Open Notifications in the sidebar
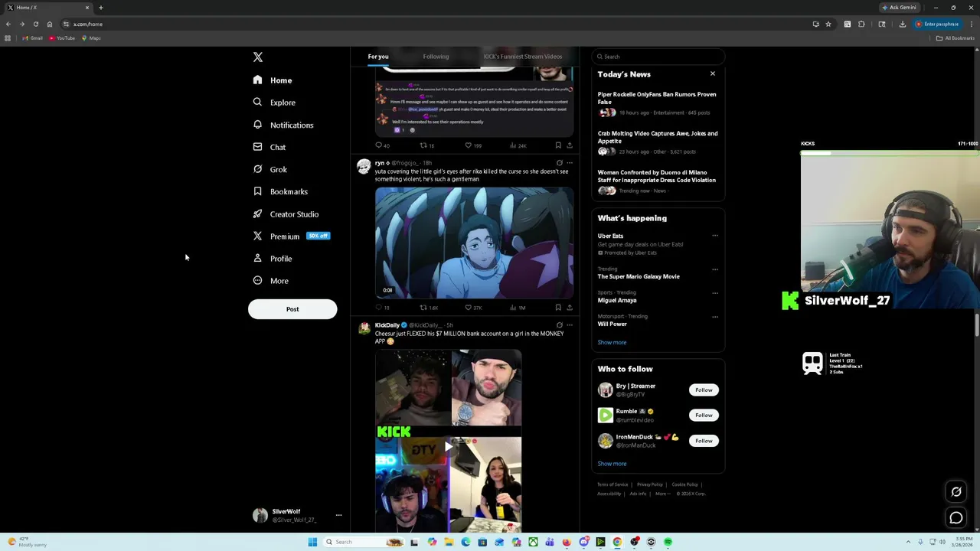This screenshot has height=551, width=980. tap(283, 125)
